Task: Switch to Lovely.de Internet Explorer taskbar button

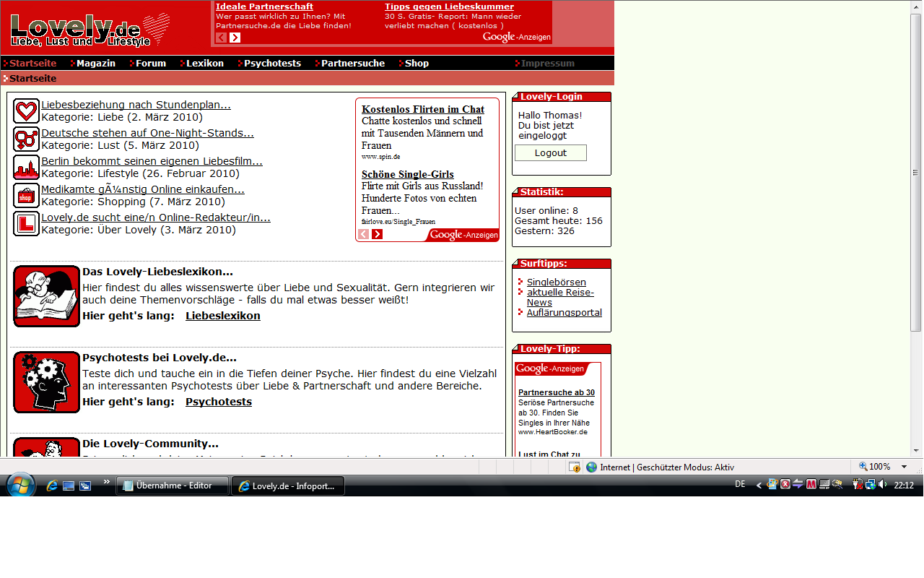Action: point(288,486)
